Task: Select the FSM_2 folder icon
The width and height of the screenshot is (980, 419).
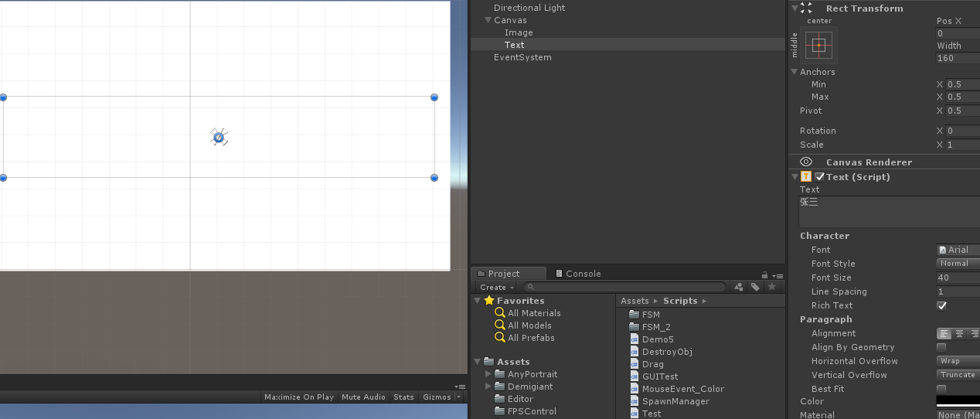Action: [x=635, y=327]
